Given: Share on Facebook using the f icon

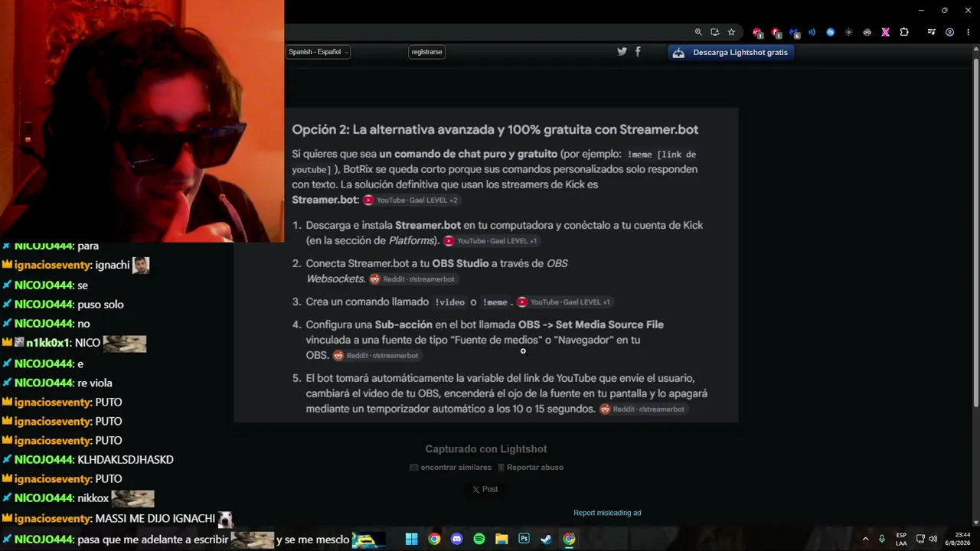Looking at the screenshot, I should click(x=638, y=51).
